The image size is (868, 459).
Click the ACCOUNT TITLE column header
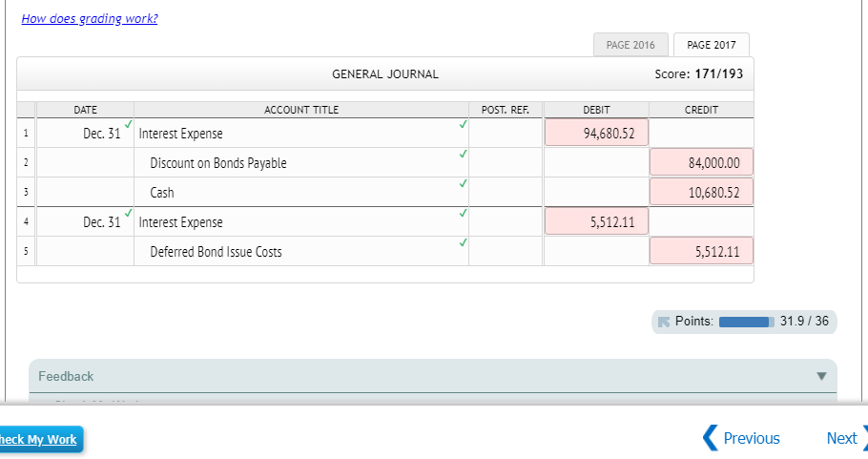pyautogui.click(x=301, y=110)
